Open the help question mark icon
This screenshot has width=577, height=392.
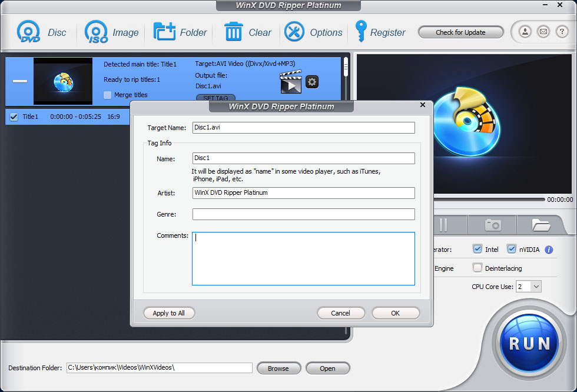coord(562,32)
